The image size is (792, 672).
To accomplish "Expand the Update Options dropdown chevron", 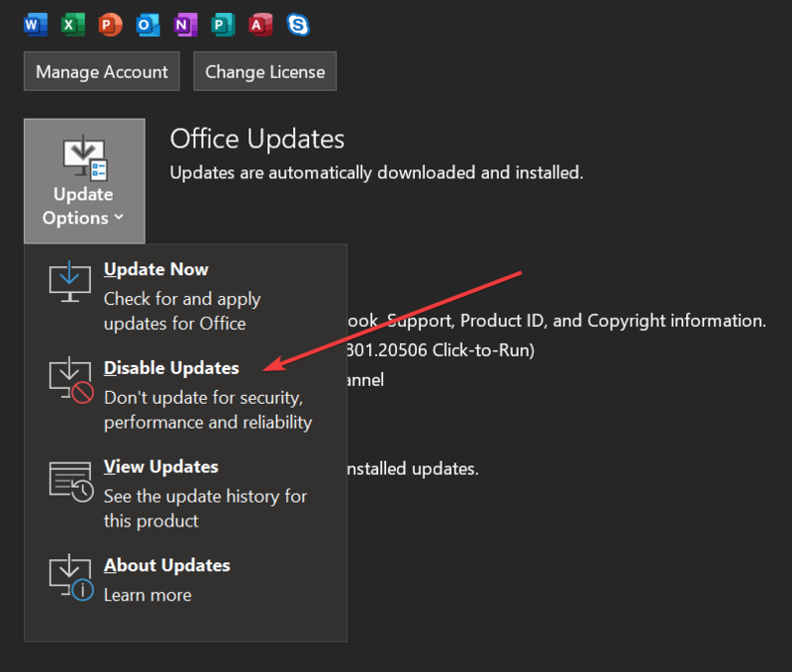I will pyautogui.click(x=119, y=218).
